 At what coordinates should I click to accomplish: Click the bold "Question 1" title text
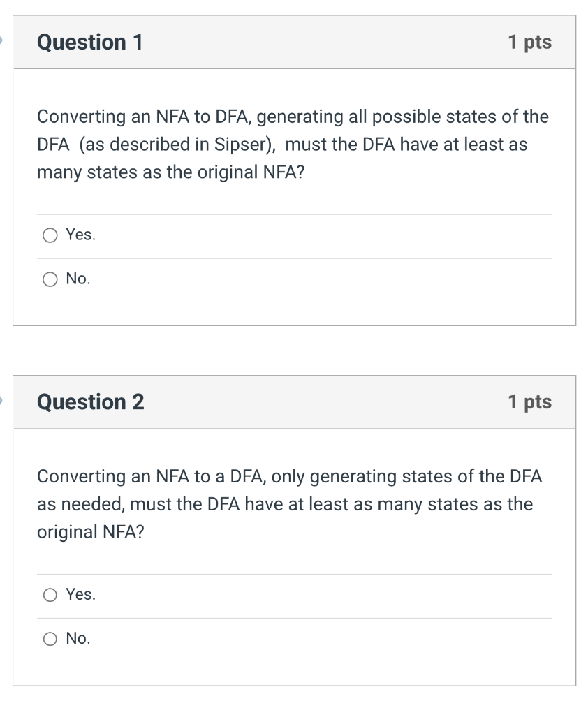[89, 43]
